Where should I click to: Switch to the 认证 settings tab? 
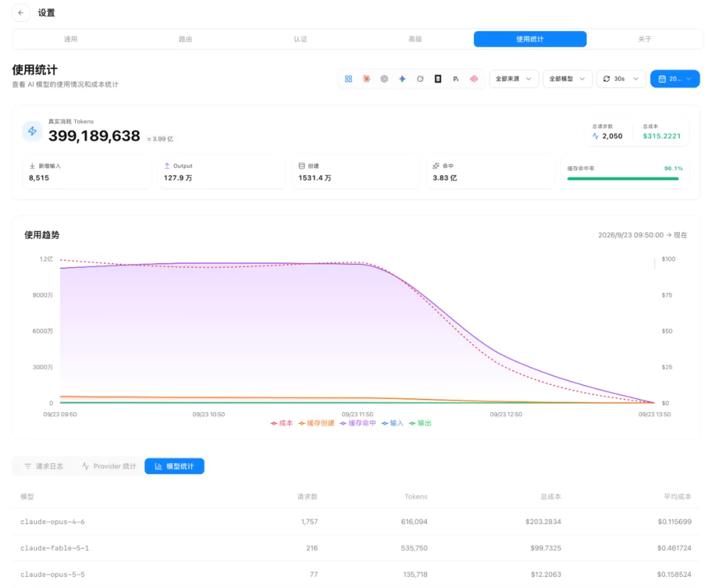[300, 39]
